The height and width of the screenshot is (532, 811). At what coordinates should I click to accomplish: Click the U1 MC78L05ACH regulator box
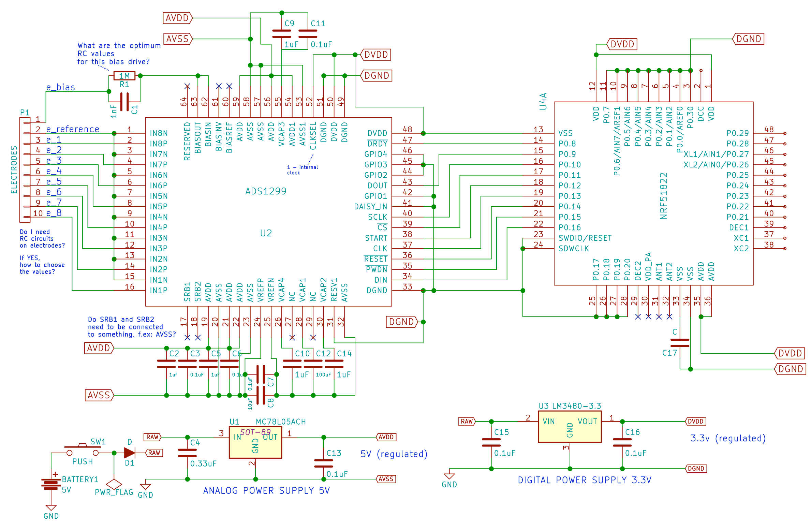tap(255, 442)
